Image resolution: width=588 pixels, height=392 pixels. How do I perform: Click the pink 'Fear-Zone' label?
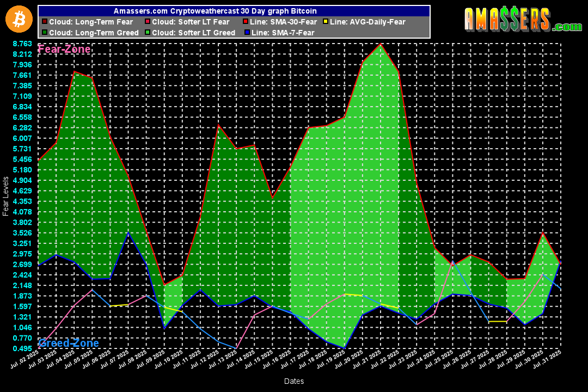[x=64, y=49]
